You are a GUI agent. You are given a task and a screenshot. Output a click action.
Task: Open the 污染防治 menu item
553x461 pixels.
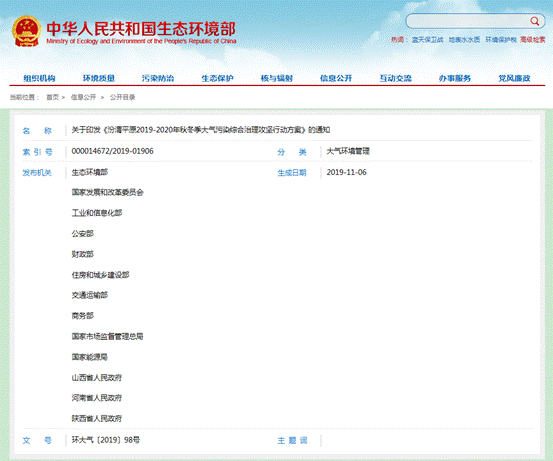pos(158,78)
